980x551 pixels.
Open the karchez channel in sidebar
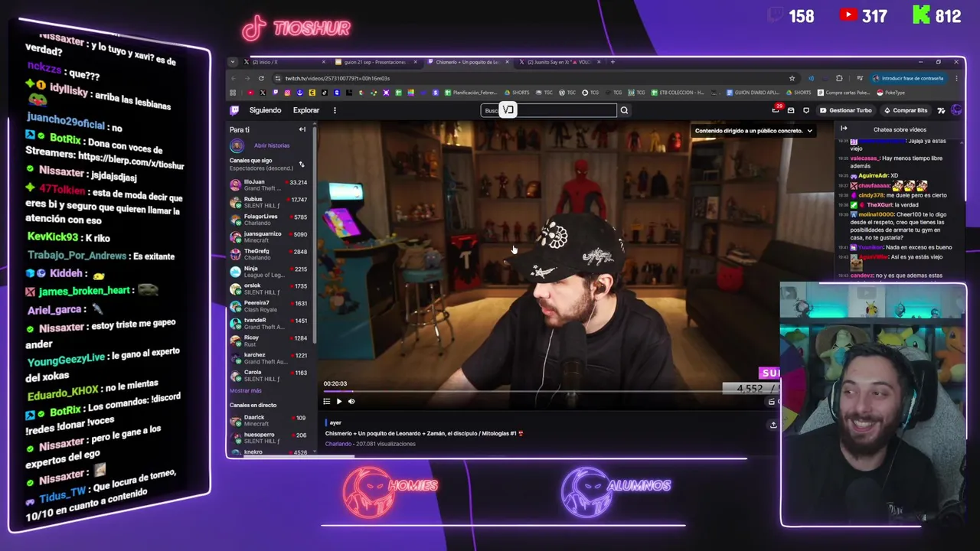click(x=268, y=357)
